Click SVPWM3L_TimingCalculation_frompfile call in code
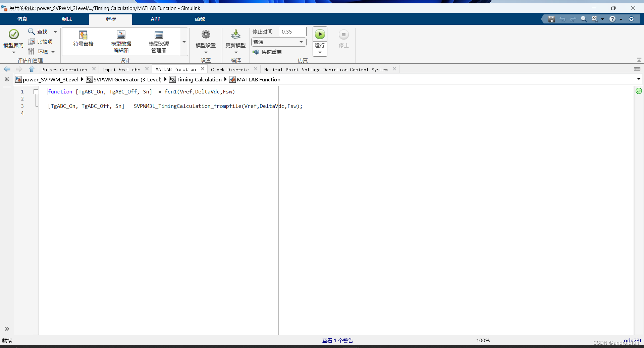The width and height of the screenshot is (644, 348). pos(187,106)
